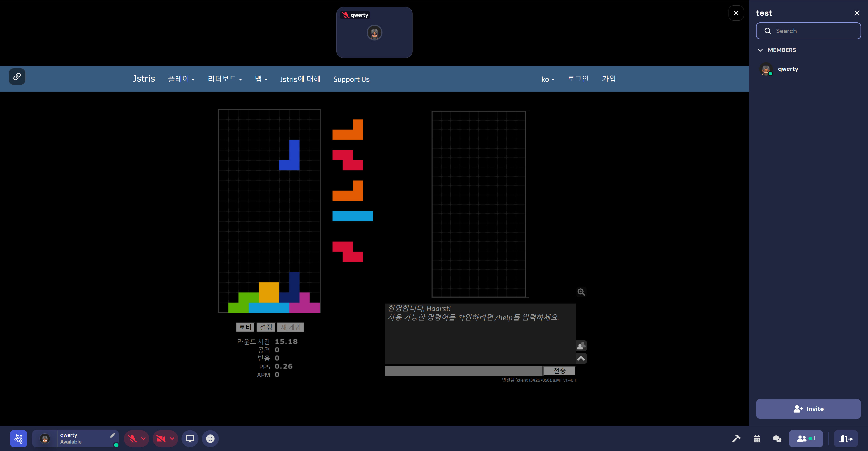Image resolution: width=868 pixels, height=451 pixels.
Task: Unmute the microphone
Action: click(x=132, y=439)
